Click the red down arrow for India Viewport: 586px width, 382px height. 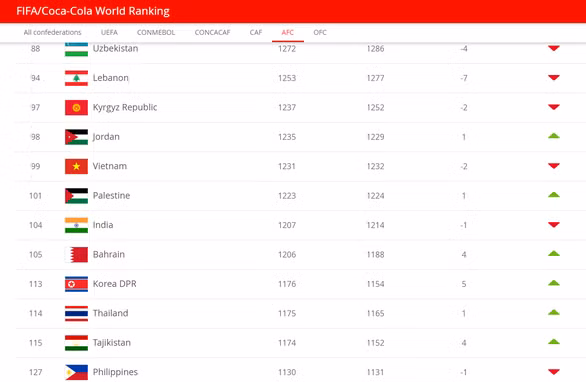[x=553, y=225]
